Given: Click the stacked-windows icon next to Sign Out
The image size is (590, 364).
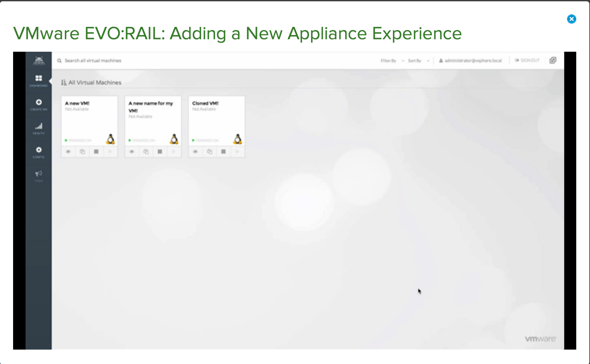Looking at the screenshot, I should (x=553, y=60).
